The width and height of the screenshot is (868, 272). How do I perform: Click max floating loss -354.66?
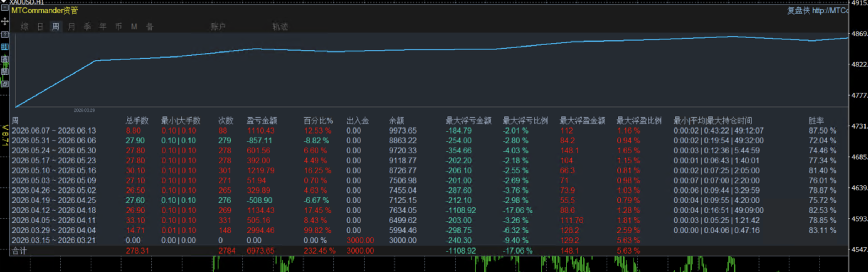[459, 151]
